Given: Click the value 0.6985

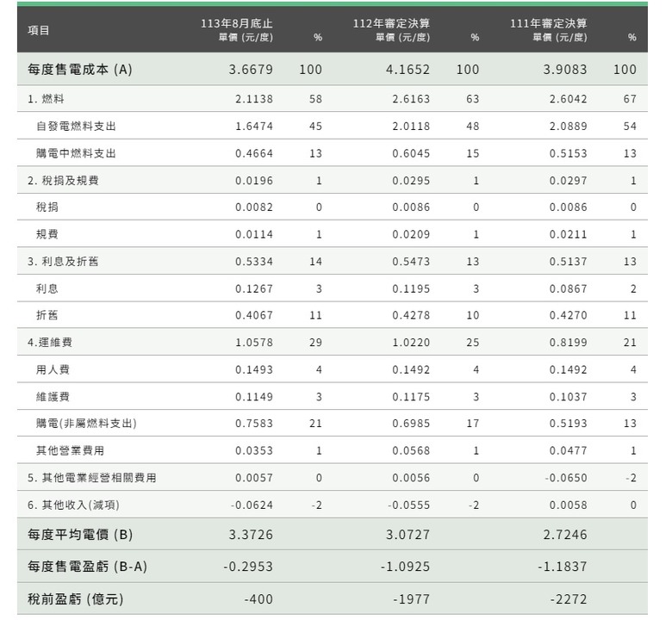Looking at the screenshot, I should (x=411, y=424).
